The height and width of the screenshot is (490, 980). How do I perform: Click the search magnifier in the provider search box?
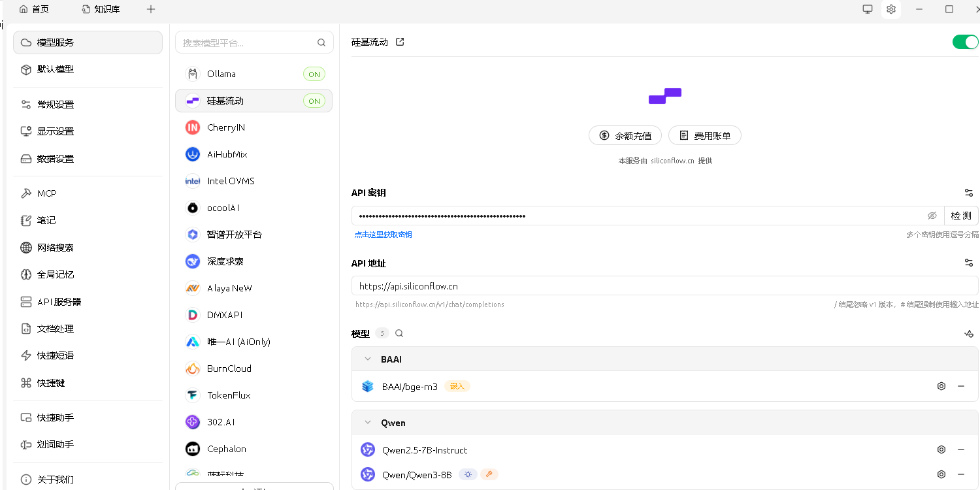tap(321, 42)
